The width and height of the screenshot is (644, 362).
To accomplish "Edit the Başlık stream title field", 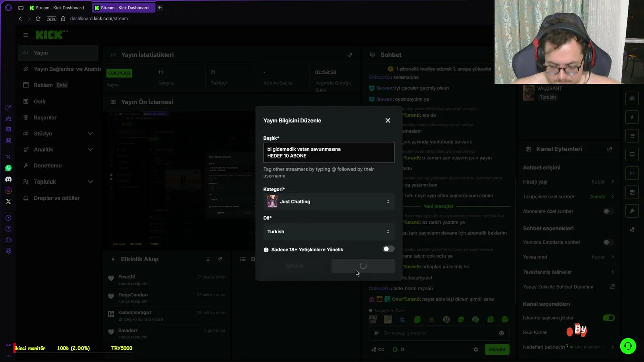I will coord(329,152).
